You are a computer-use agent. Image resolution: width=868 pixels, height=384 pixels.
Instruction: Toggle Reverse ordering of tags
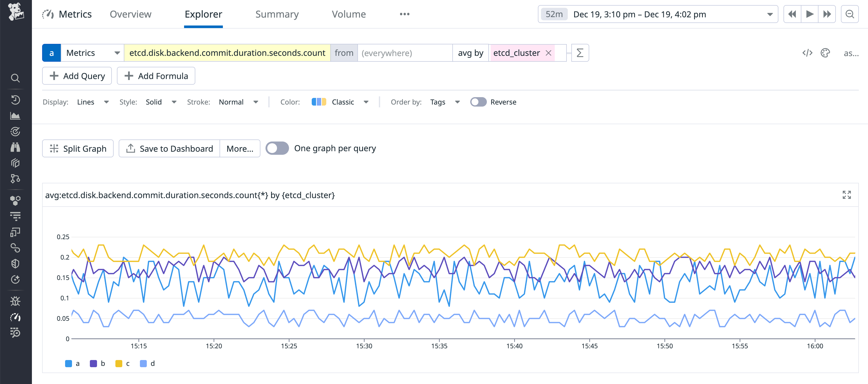(x=478, y=102)
